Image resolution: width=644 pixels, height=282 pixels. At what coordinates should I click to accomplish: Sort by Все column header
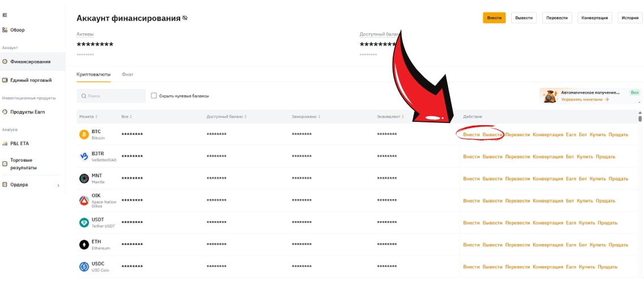pos(127,117)
